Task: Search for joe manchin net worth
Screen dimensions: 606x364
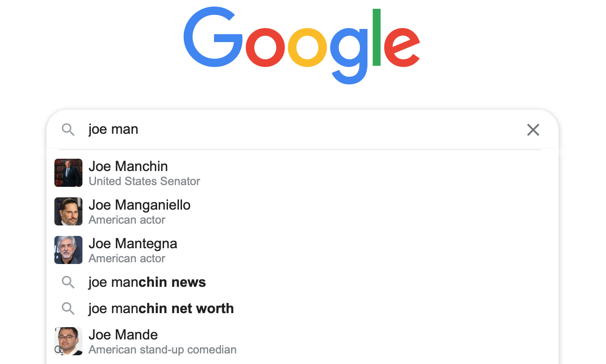Action: (161, 308)
